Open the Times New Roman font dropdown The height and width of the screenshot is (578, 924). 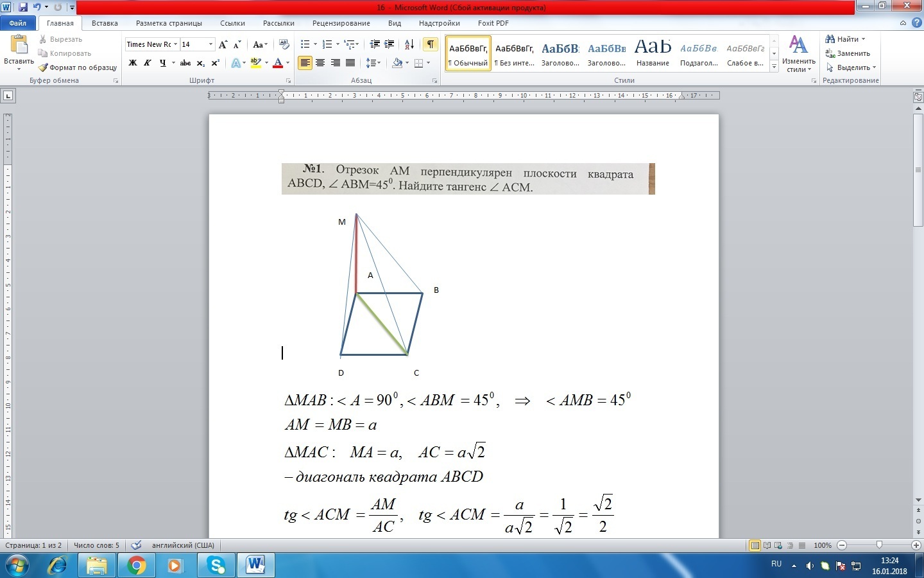(175, 44)
